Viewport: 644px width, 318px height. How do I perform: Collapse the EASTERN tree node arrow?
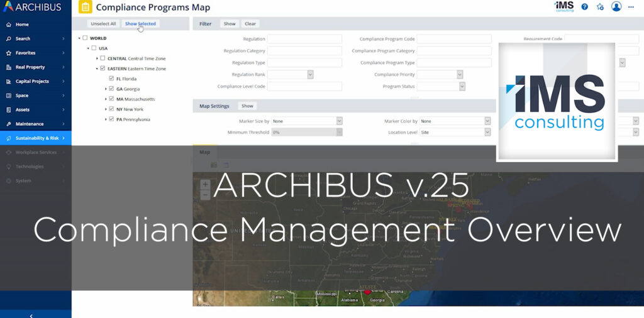pos(97,69)
